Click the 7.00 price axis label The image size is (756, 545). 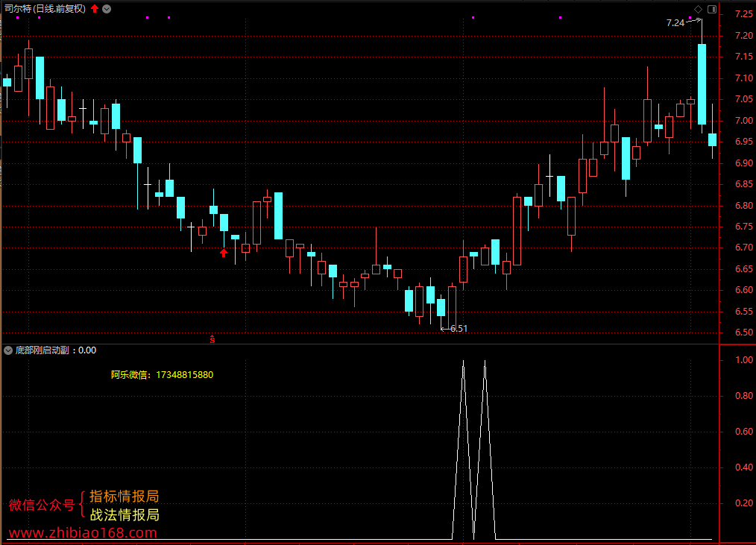pyautogui.click(x=744, y=120)
